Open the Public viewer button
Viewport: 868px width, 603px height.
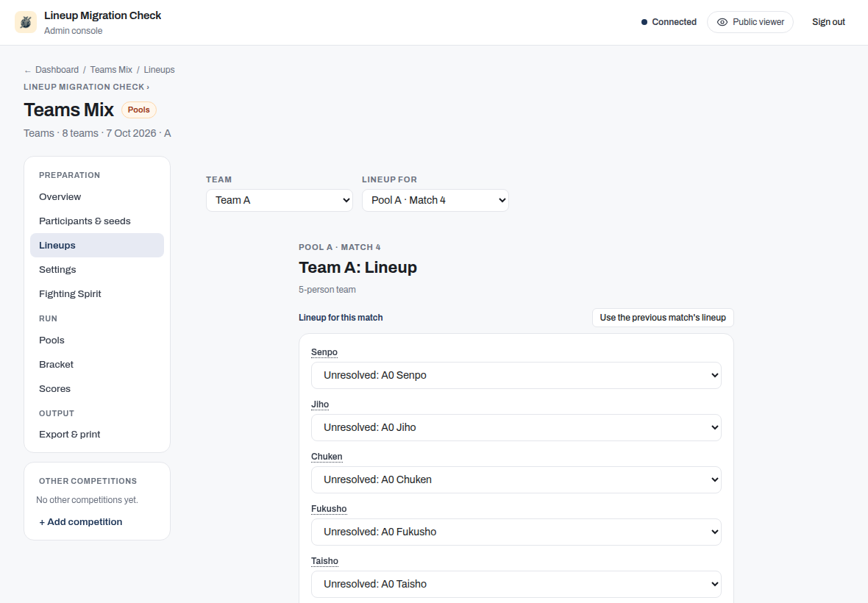tap(750, 22)
